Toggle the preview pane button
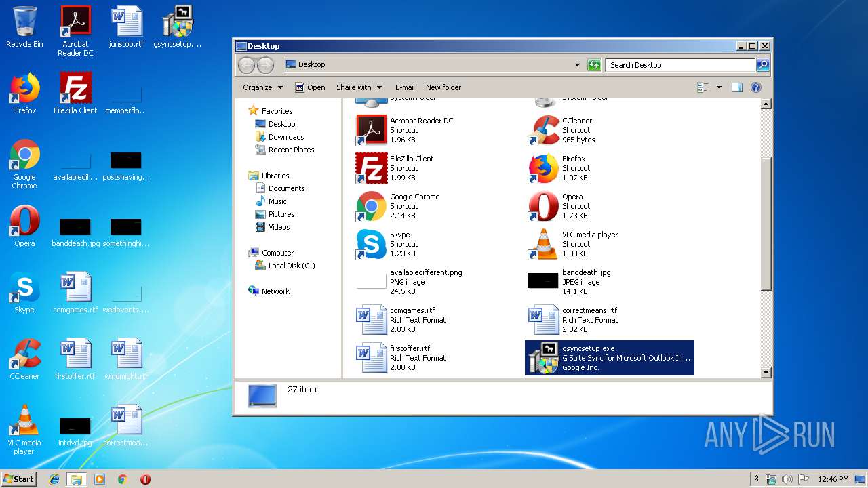The height and width of the screenshot is (488, 868). [x=737, y=87]
